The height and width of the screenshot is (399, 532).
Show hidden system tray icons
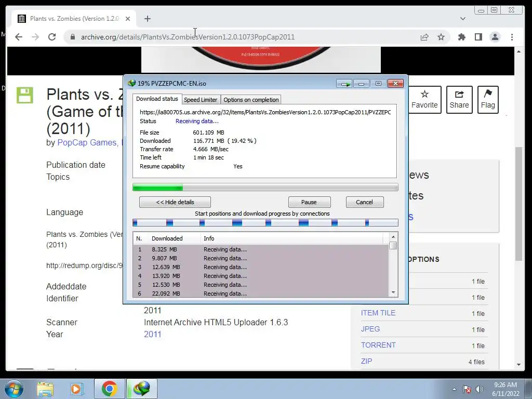click(x=454, y=389)
